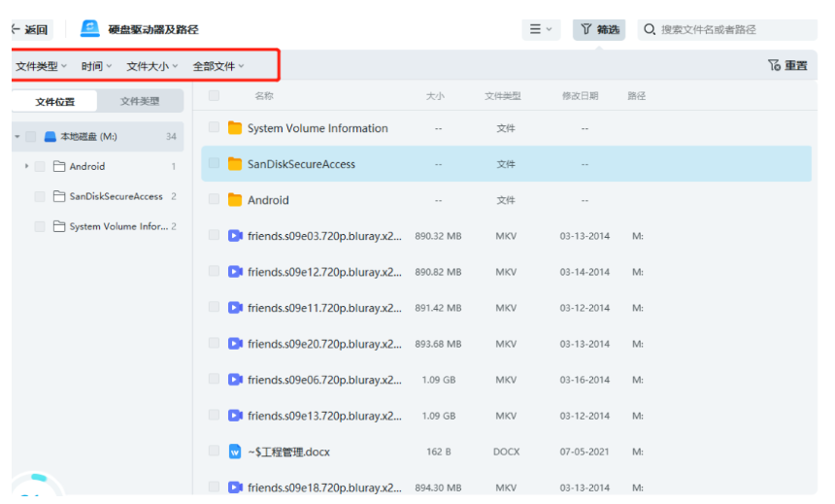The height and width of the screenshot is (504, 835).
Task: Open the 文件大小 filter dropdown
Action: (x=153, y=66)
